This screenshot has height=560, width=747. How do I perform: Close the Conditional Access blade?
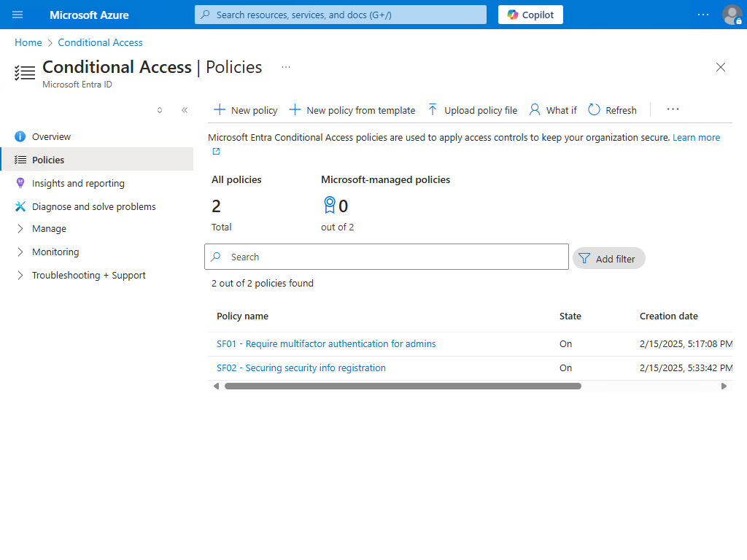(x=720, y=67)
